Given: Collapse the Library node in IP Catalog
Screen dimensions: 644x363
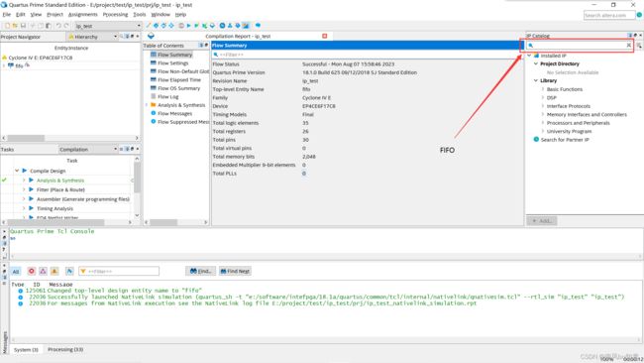Looking at the screenshot, I should tap(536, 80).
